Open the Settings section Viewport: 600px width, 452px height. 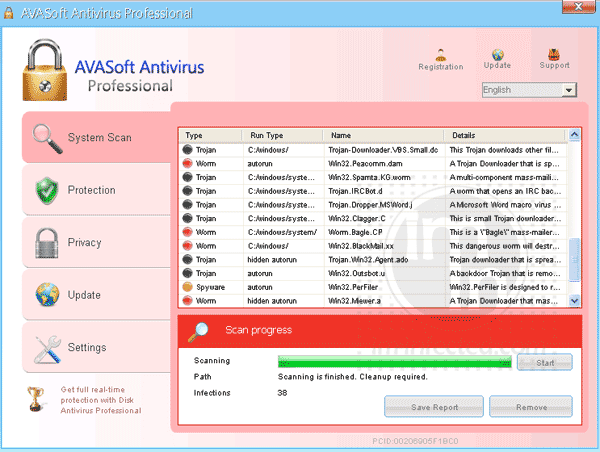click(96, 348)
